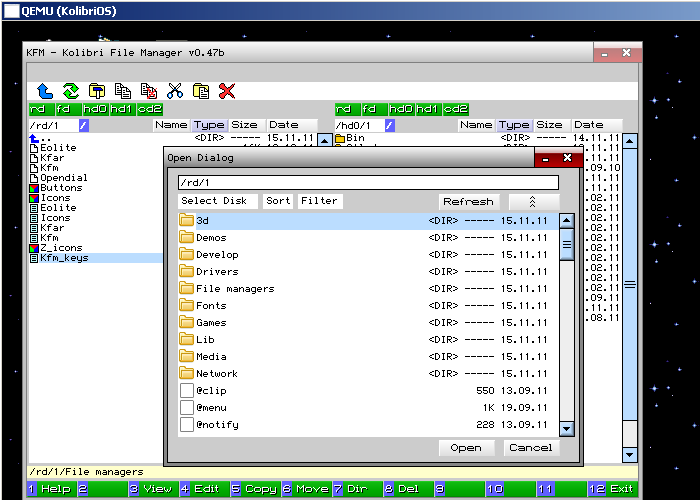Select cd2 drive in right panel
The image size is (700, 500).
coord(455,109)
